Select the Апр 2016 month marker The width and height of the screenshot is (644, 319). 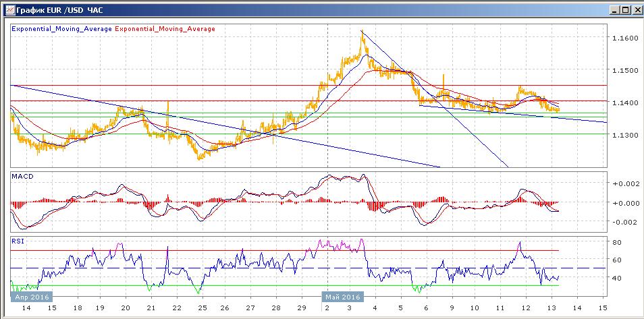[31, 296]
